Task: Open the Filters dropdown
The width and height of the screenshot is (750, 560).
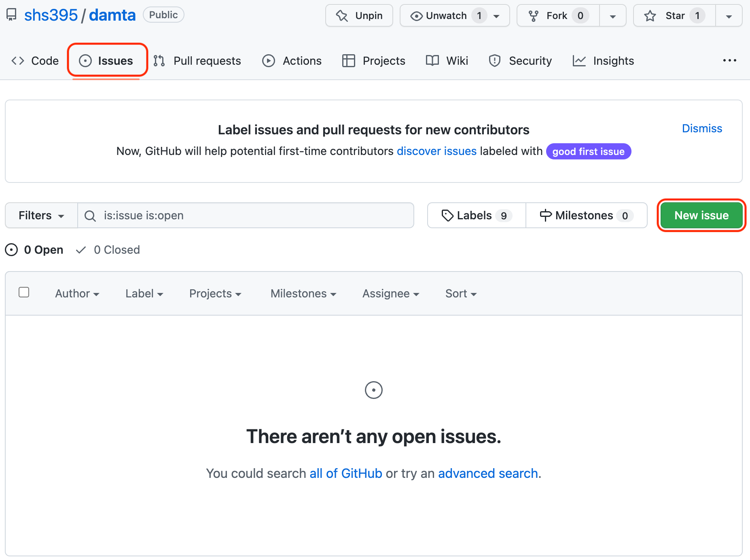Action: (x=41, y=215)
